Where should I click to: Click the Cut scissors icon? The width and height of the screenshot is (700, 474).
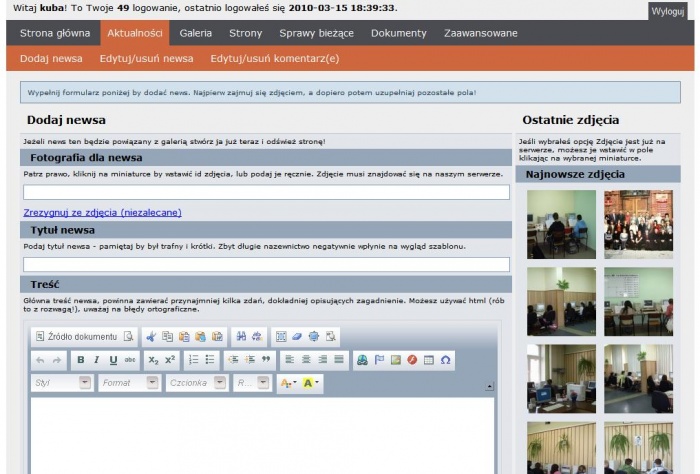pyautogui.click(x=151, y=337)
